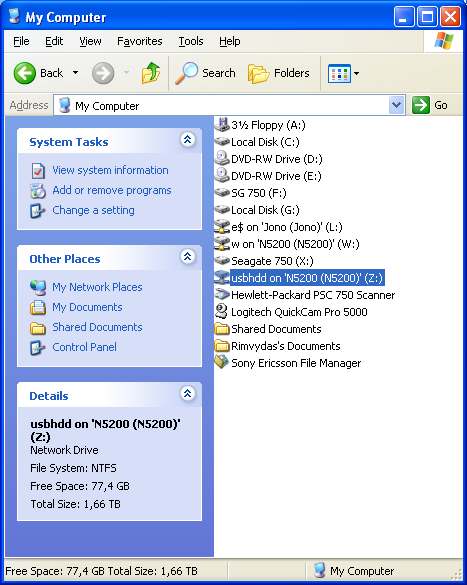The width and height of the screenshot is (467, 585).
Task: Collapse the System Tasks panel
Action: (187, 140)
